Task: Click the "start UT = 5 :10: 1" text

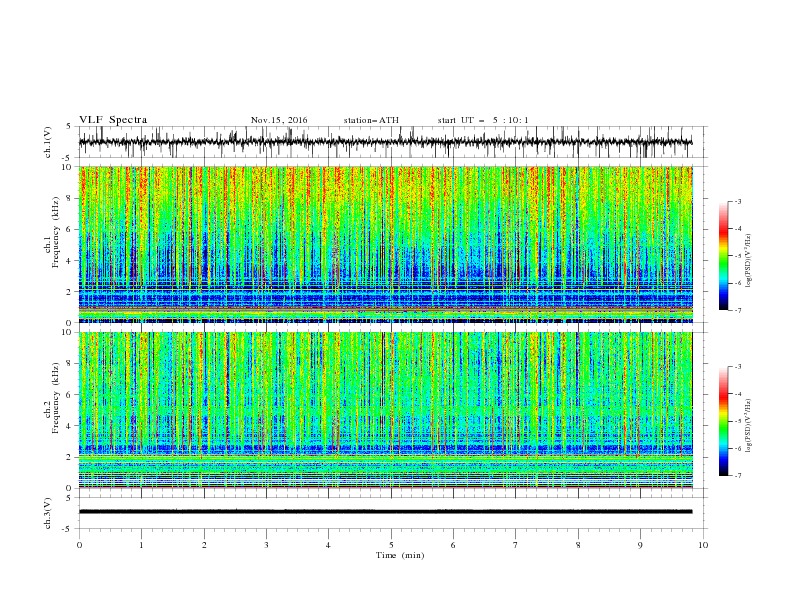Action: (483, 120)
